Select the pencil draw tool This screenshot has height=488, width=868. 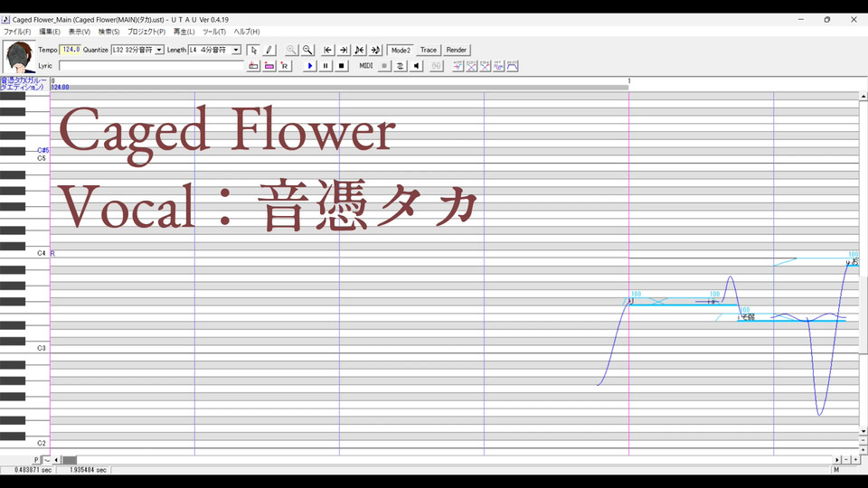269,50
